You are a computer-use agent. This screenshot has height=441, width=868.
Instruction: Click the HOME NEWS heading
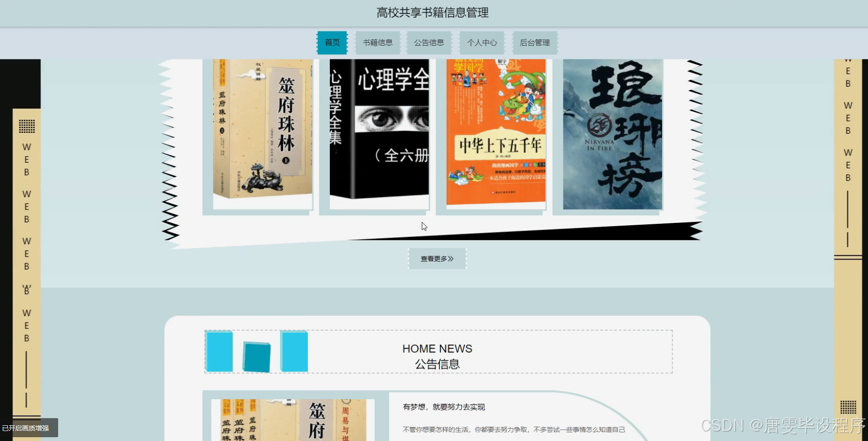coord(437,349)
